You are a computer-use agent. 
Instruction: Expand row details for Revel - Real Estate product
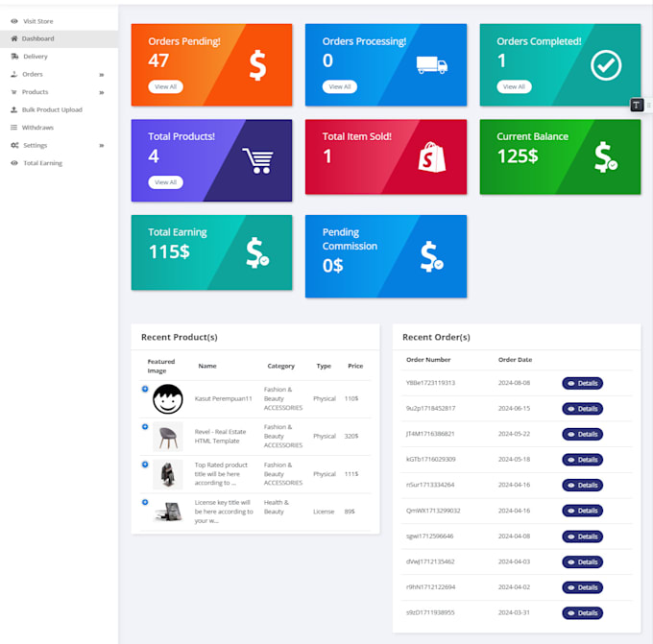tap(145, 427)
